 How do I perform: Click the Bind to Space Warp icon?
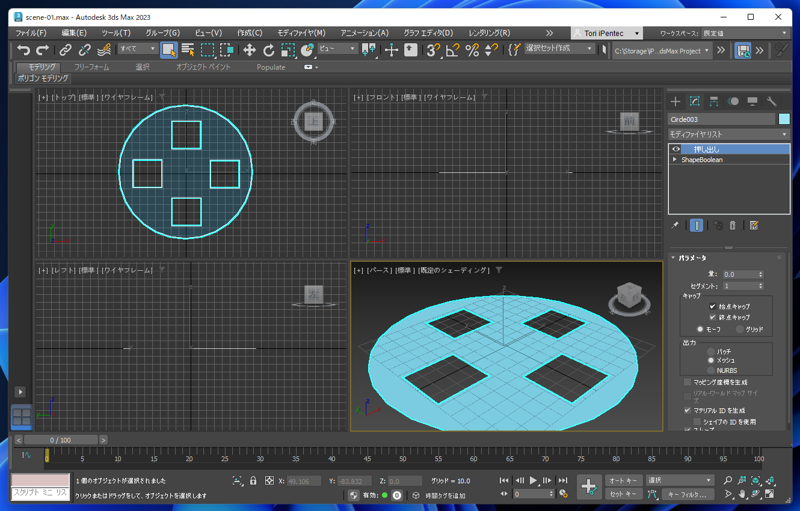pos(104,50)
